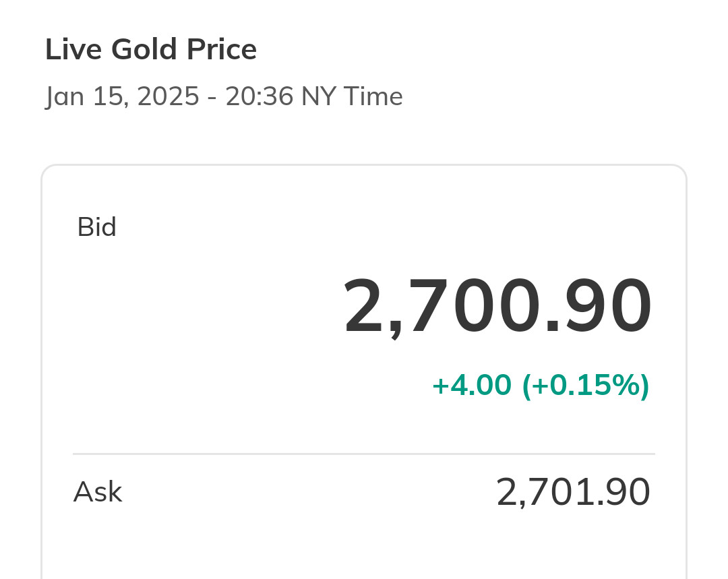Click the divider line above the Ask row
Screen dimensions: 728x579
pos(364,454)
